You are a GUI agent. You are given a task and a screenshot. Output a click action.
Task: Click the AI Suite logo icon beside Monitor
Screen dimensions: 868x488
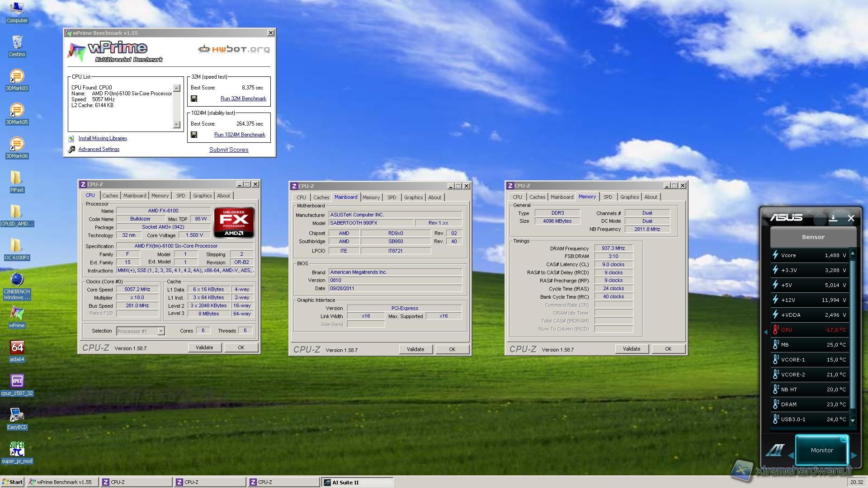point(775,450)
